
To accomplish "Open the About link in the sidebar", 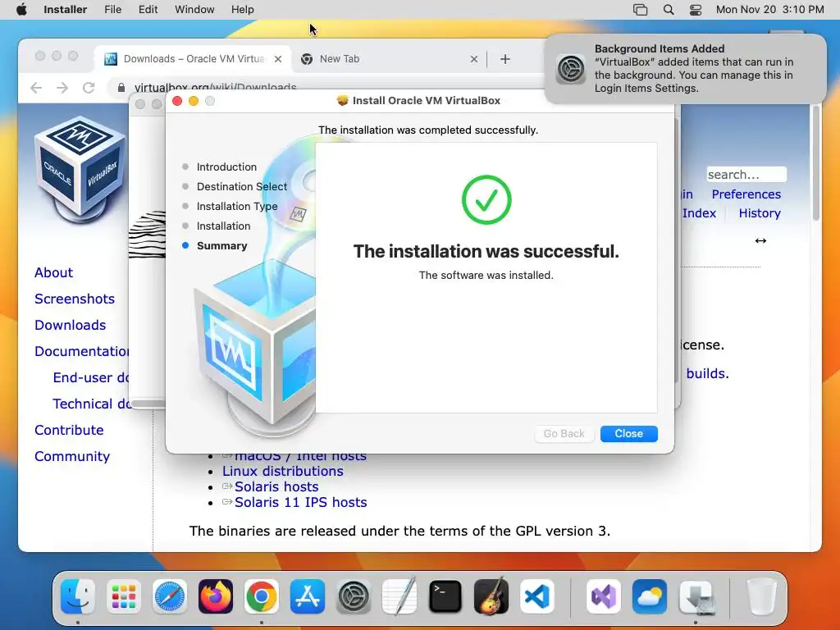I will 53,272.
